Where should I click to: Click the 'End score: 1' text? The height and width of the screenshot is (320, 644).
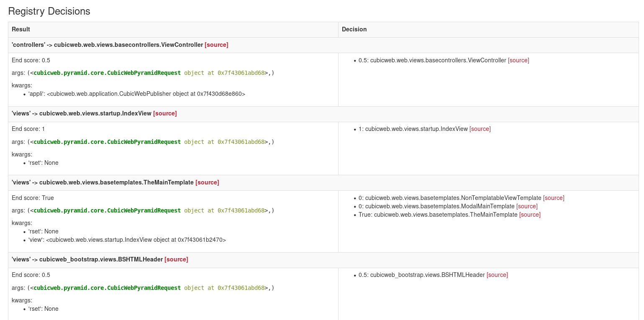click(28, 129)
